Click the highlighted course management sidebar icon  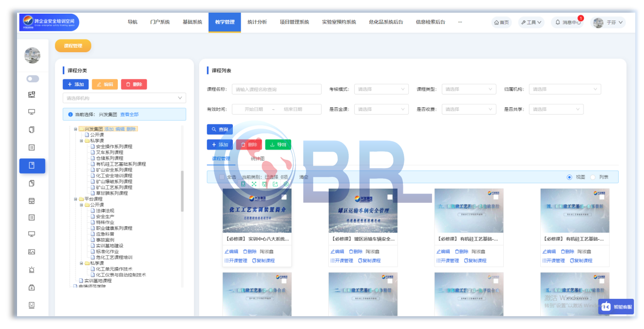(32, 166)
